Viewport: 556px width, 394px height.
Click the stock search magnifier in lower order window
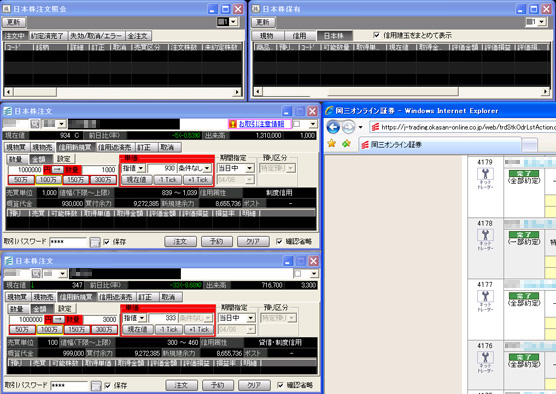36,273
